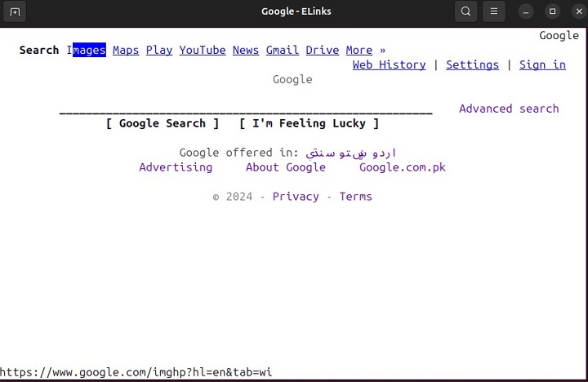This screenshot has height=382, width=588.
Task: Minimize the ELinks terminal window
Action: point(526,11)
